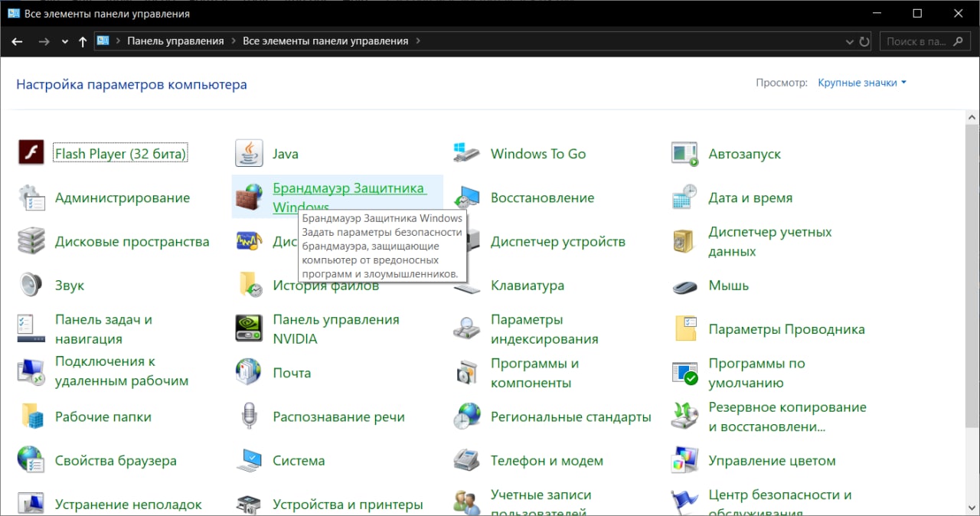The image size is (980, 516).
Task: Click the Диспетчер учетных данных safe icon
Action: [x=684, y=241]
